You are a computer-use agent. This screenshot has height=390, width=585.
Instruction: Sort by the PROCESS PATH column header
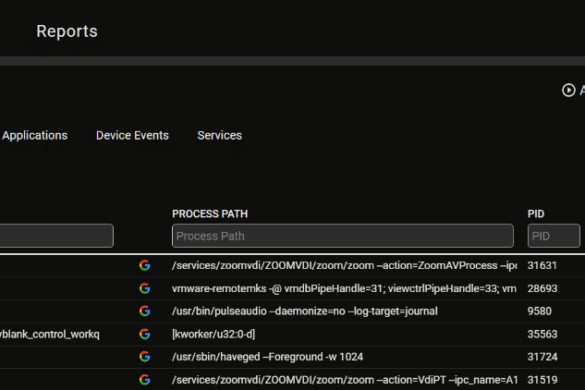210,214
